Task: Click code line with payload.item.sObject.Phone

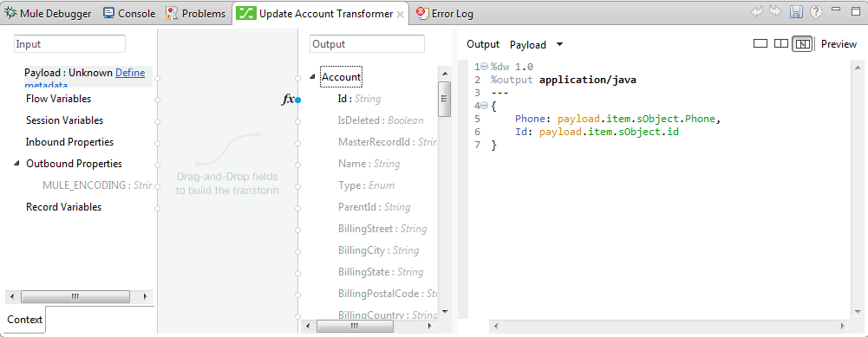Action: pos(617,119)
